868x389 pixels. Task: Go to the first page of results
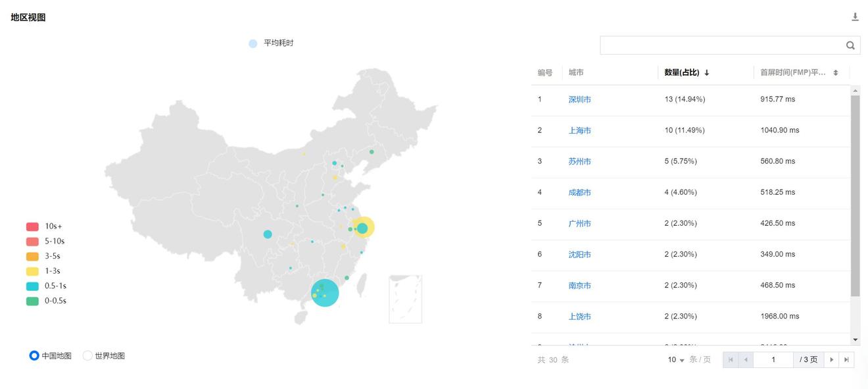[x=731, y=360]
